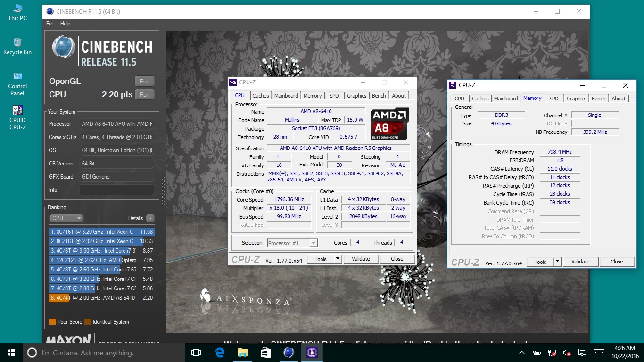Screen dimensions: 644x362
Task: Switch to Graphics tab in Memory CPU-Z window
Action: (x=577, y=99)
